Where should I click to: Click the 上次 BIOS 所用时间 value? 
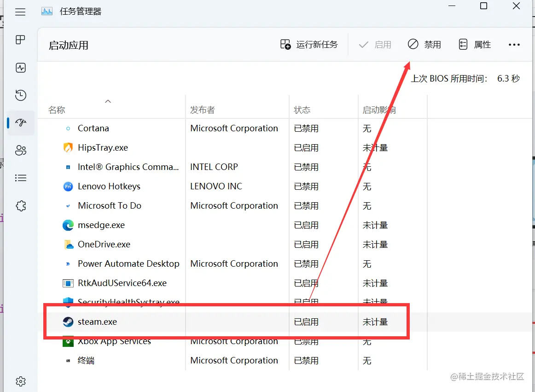508,78
